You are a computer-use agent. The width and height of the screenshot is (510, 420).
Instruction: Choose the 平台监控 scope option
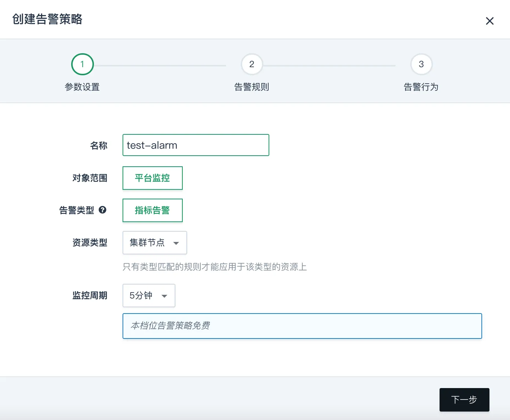tap(153, 178)
